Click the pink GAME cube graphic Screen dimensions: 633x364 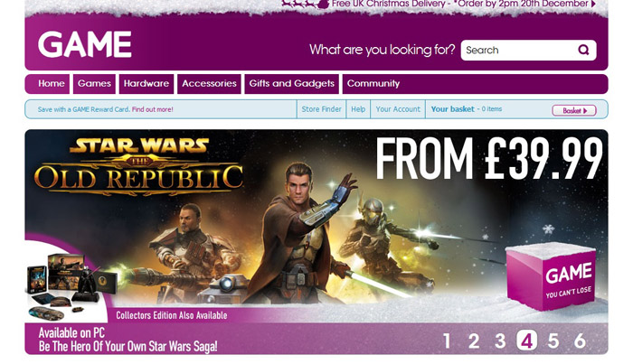pos(551,276)
